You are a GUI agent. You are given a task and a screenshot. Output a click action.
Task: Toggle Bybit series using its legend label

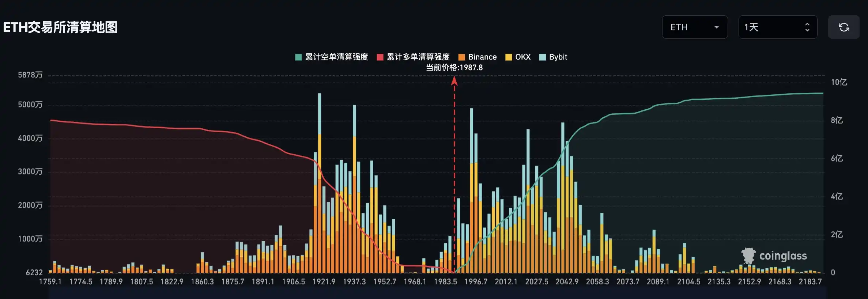point(558,57)
